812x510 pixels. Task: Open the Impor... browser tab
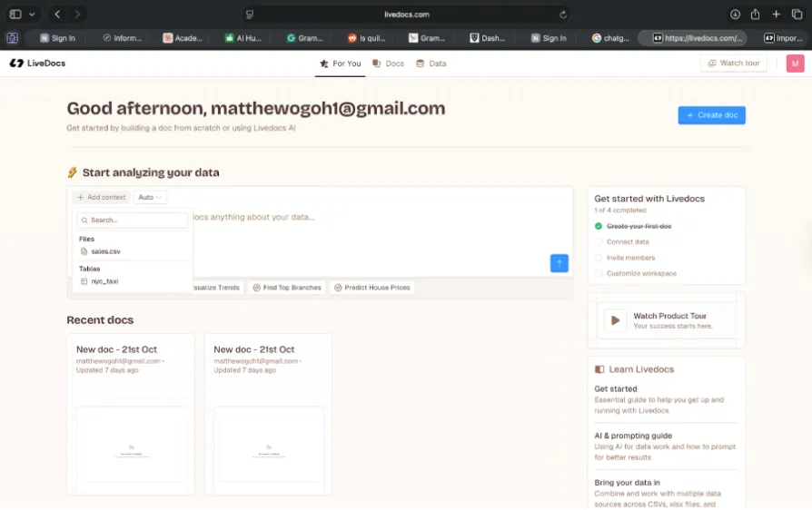tap(783, 38)
